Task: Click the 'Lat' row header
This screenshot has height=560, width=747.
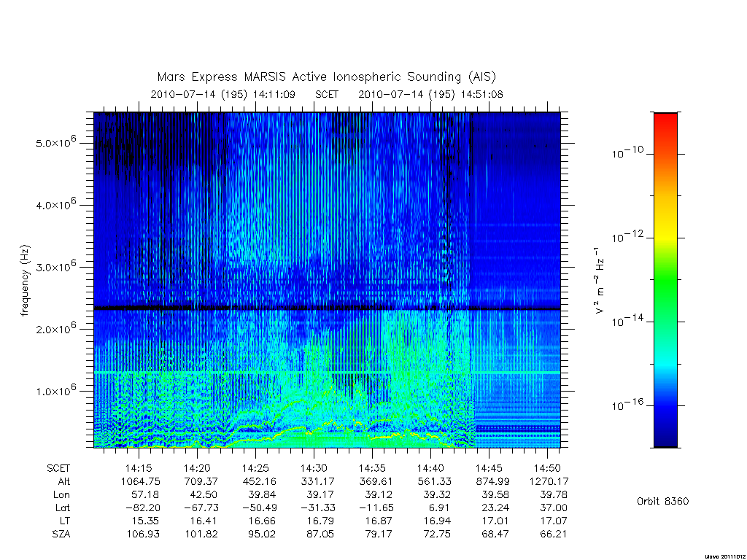Action: click(x=63, y=507)
